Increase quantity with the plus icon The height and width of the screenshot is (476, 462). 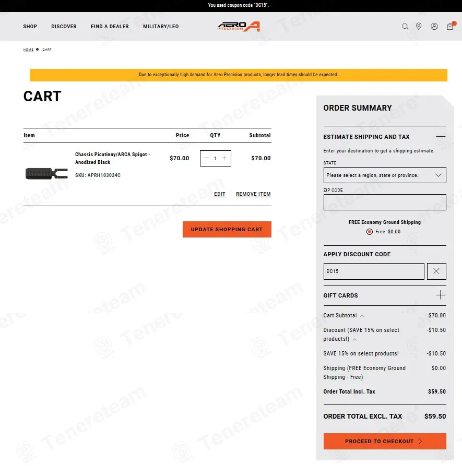224,158
